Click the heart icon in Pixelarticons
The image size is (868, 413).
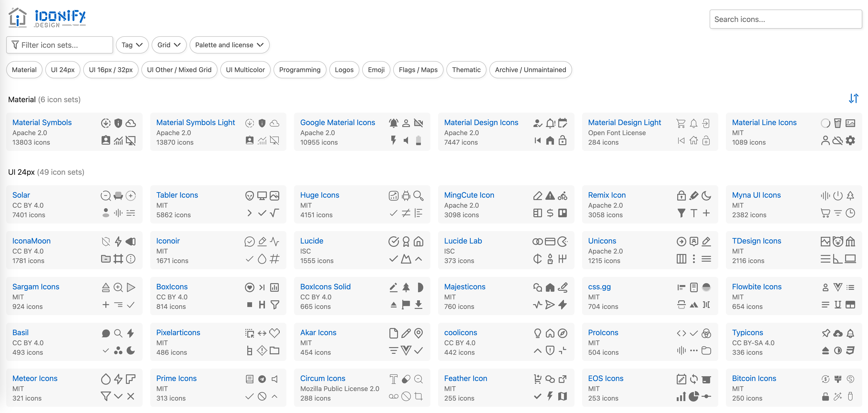tap(275, 333)
